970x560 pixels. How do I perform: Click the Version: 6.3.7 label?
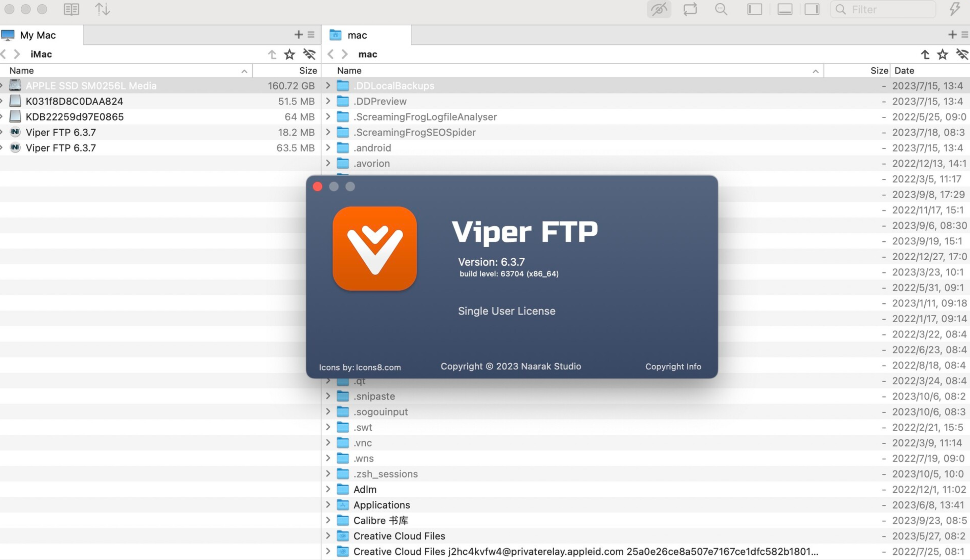point(491,262)
